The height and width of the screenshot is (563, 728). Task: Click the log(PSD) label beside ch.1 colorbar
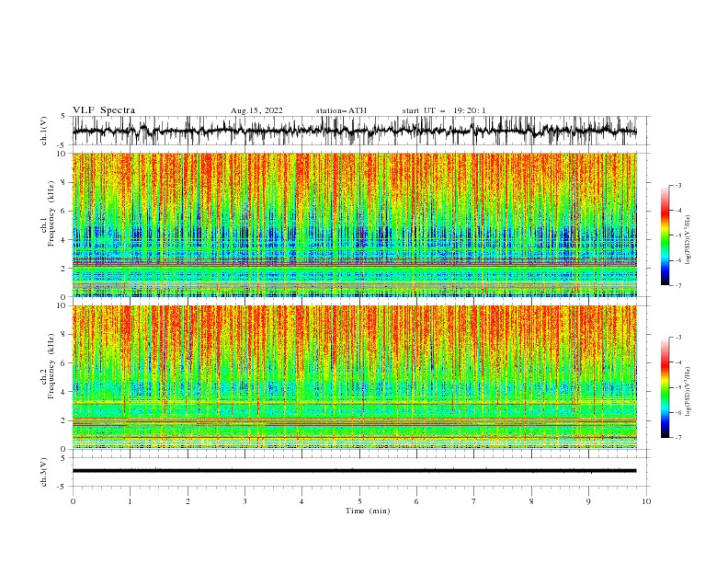688,240
